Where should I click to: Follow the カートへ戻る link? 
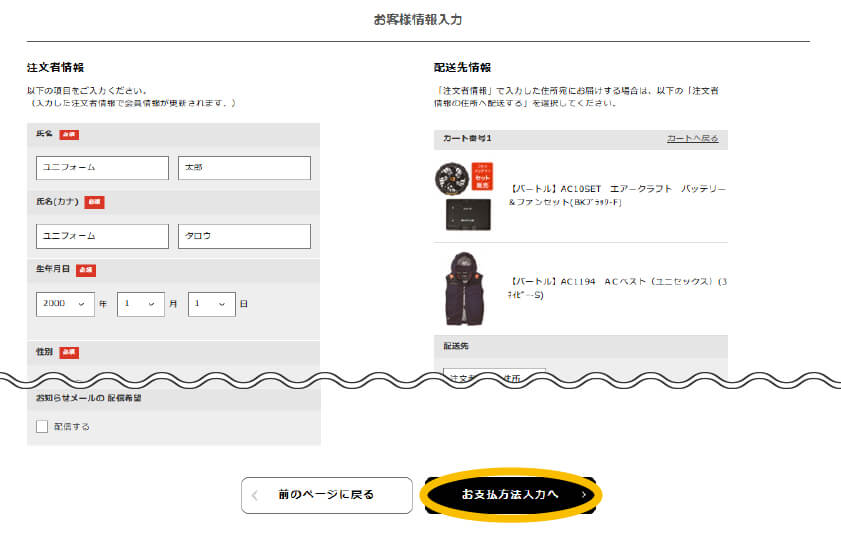692,138
